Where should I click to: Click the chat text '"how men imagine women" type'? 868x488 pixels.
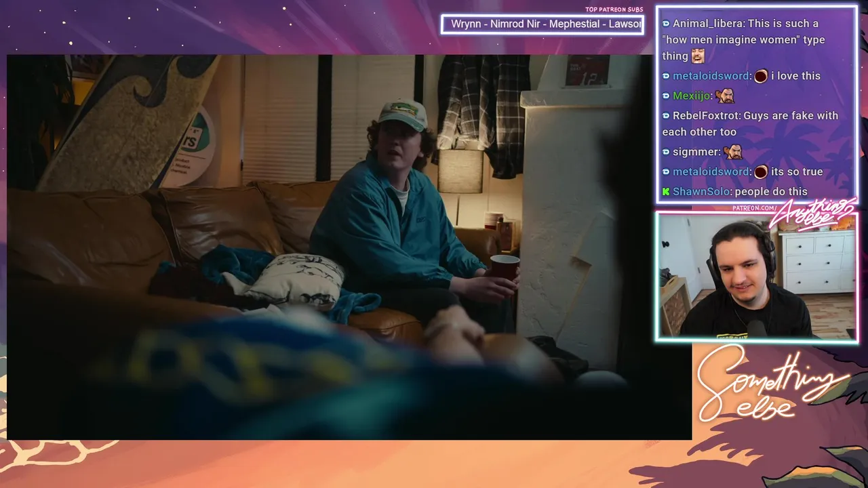tap(743, 40)
